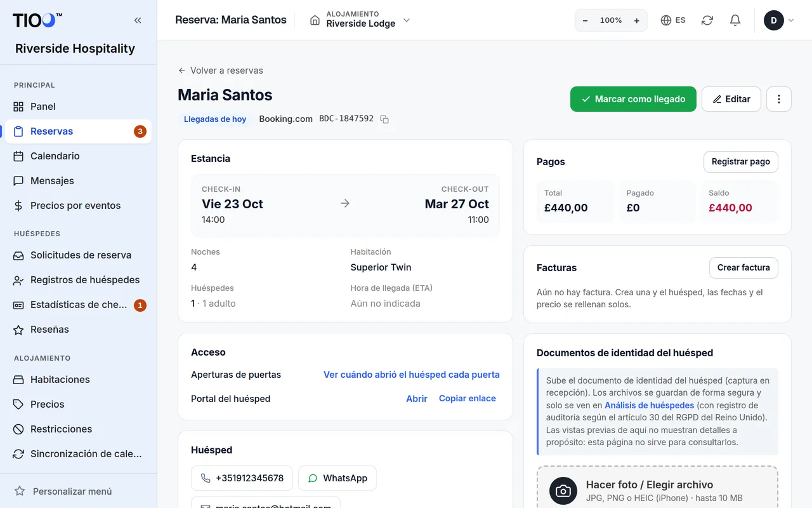
Task: Open the Análisis de huéspedes link
Action: click(650, 405)
